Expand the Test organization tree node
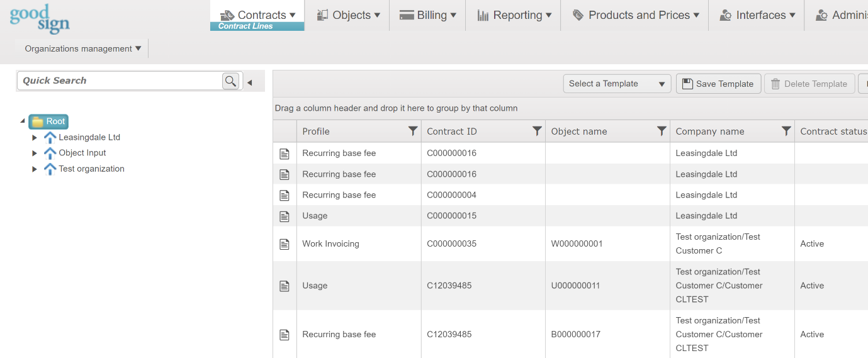 click(35, 169)
